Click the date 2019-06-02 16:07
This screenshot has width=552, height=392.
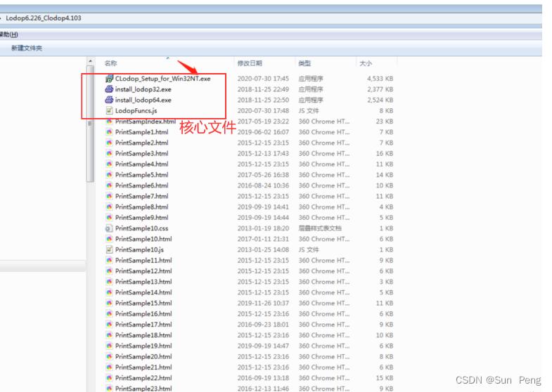pyautogui.click(x=263, y=132)
